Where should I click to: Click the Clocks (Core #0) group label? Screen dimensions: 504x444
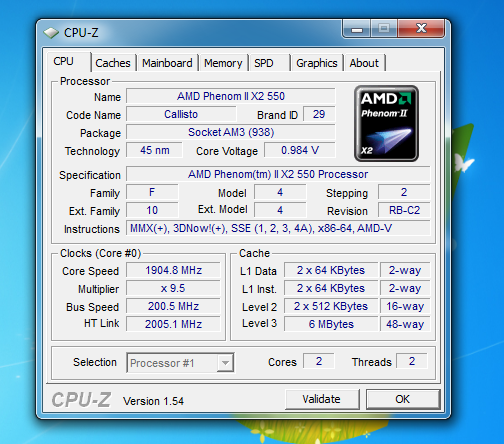tap(100, 253)
